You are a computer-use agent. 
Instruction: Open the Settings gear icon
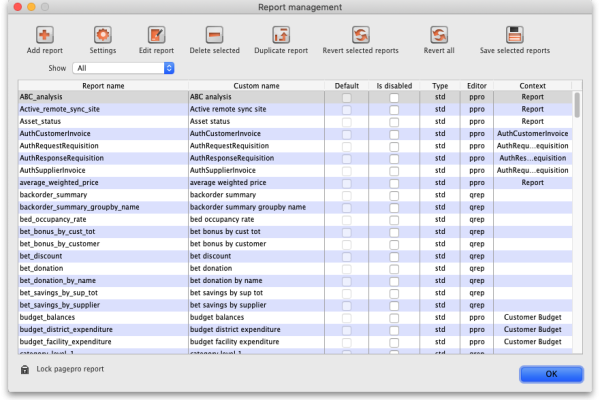tap(103, 35)
